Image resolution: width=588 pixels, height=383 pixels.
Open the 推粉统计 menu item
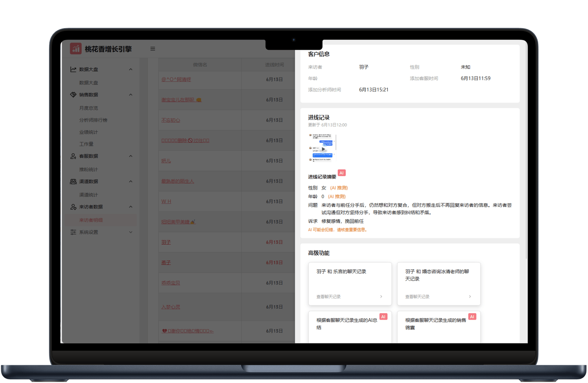tap(89, 170)
